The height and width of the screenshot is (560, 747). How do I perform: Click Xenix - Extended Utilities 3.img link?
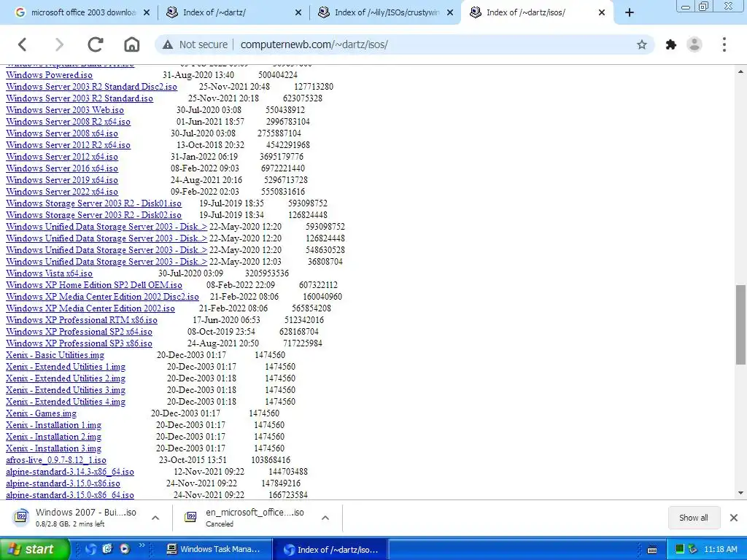click(66, 390)
